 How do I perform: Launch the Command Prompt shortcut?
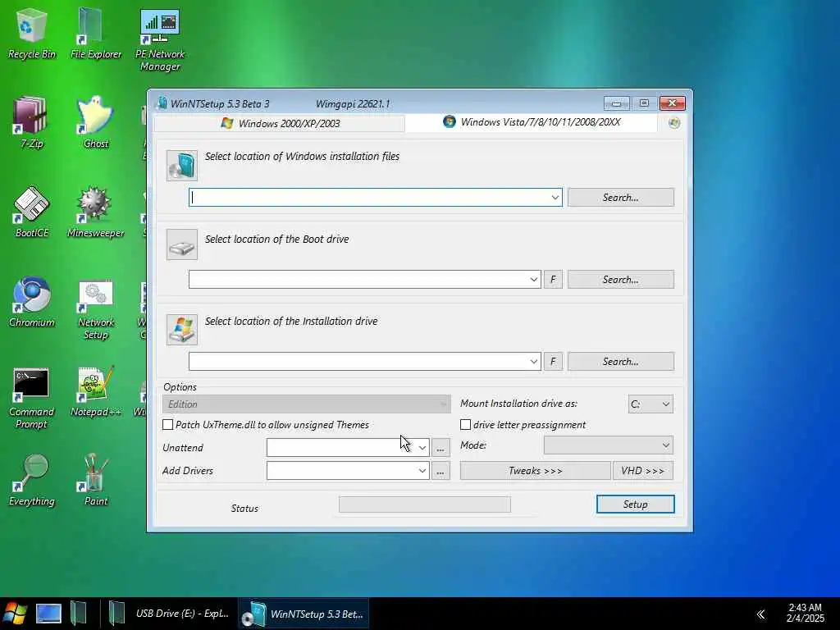(x=32, y=399)
